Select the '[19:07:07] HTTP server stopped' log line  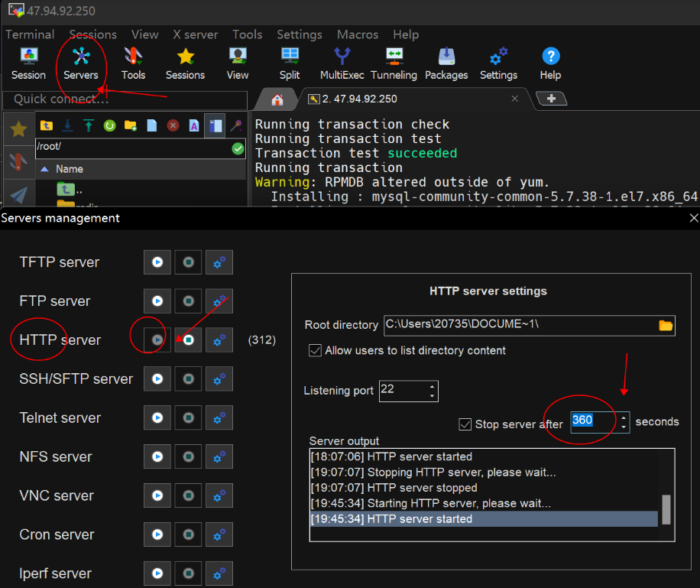click(484, 488)
